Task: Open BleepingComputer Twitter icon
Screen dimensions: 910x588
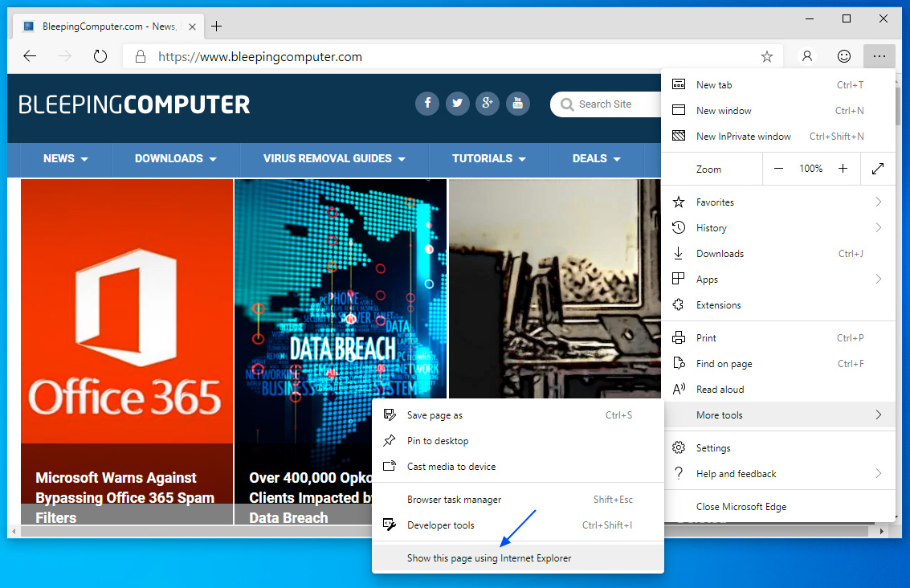Action: coord(457,104)
